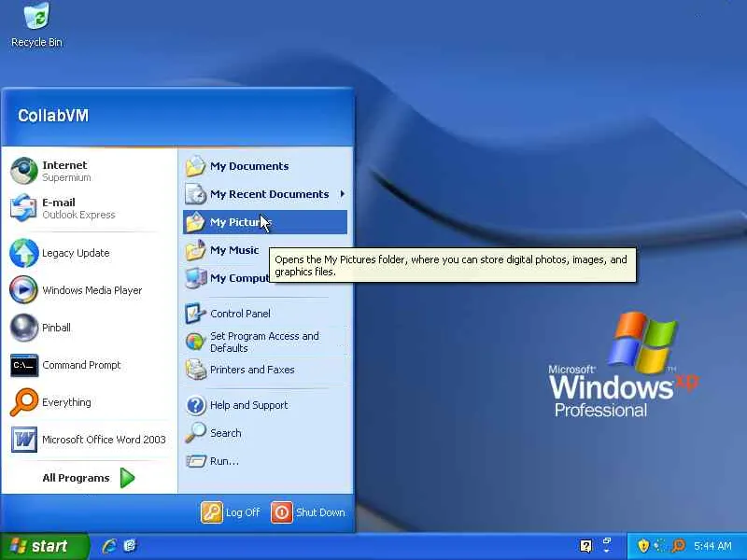Open the Run... dialog
The width and height of the screenshot is (747, 560).
pos(265,461)
